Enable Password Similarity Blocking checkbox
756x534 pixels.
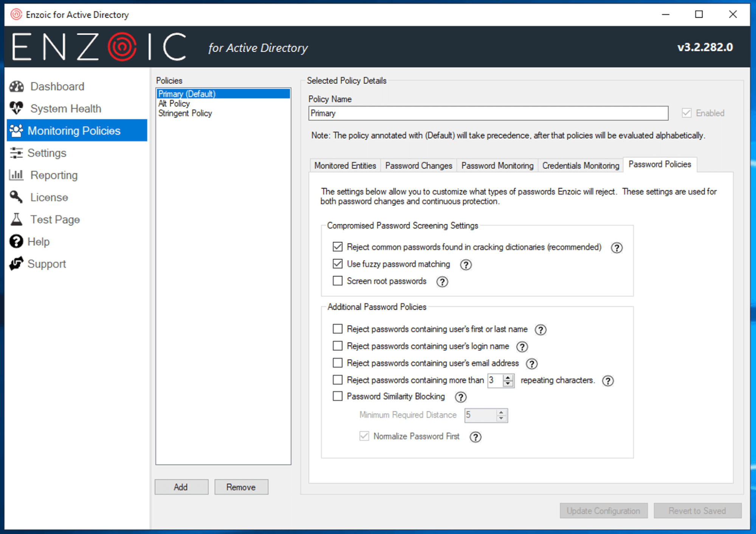point(338,396)
